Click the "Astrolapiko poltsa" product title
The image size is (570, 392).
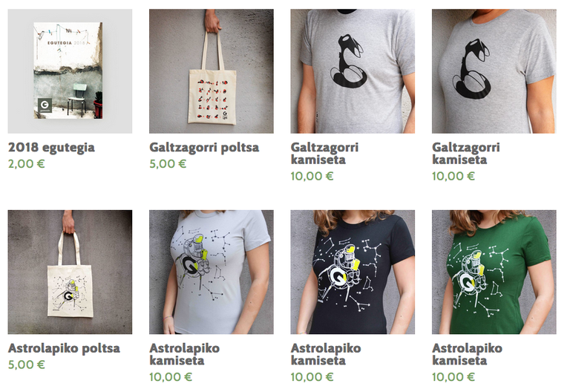pyautogui.click(x=64, y=348)
